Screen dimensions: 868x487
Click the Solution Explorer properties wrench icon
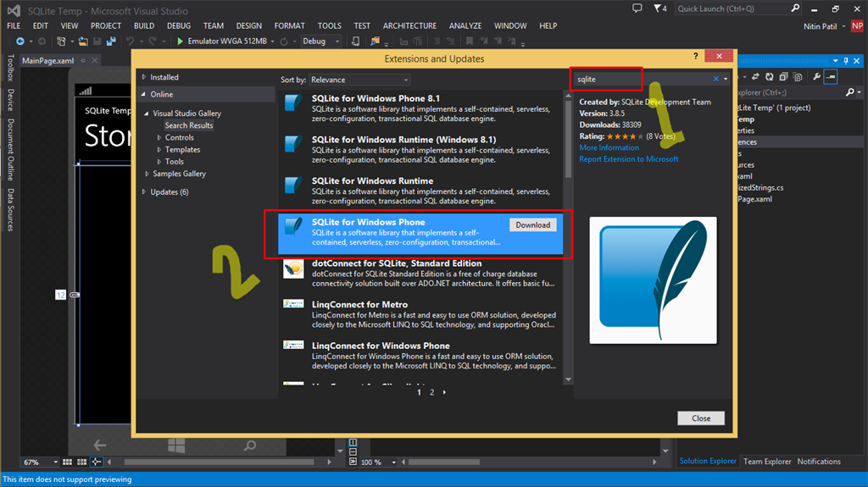click(x=817, y=77)
